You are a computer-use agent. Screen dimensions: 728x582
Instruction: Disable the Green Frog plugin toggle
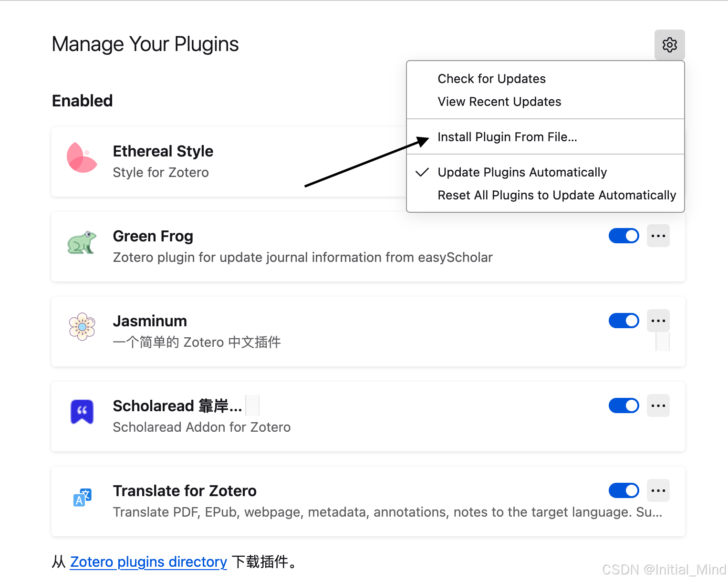pos(624,236)
